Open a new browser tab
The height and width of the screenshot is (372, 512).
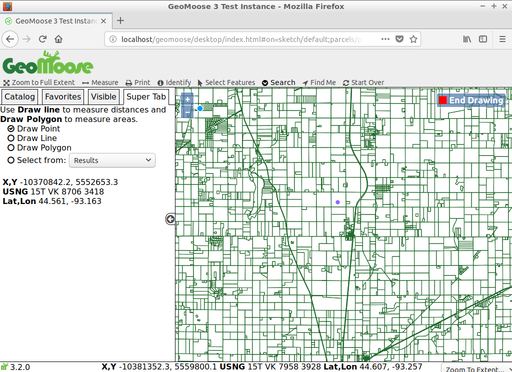[x=121, y=21]
